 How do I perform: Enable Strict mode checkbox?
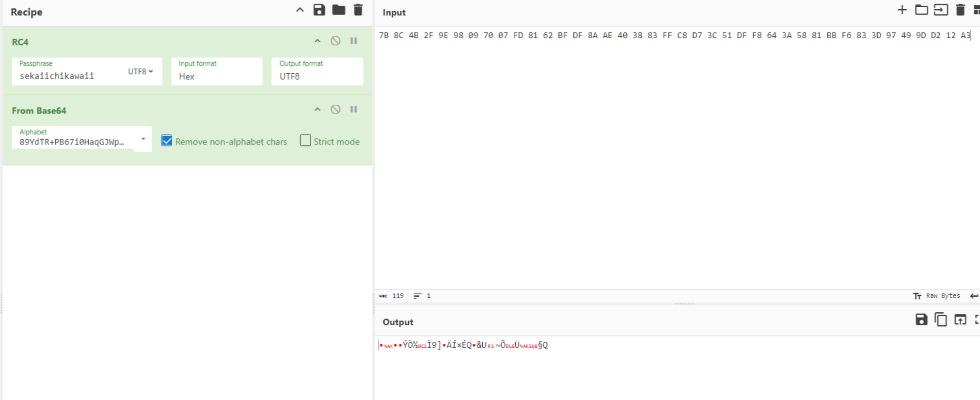pos(305,141)
